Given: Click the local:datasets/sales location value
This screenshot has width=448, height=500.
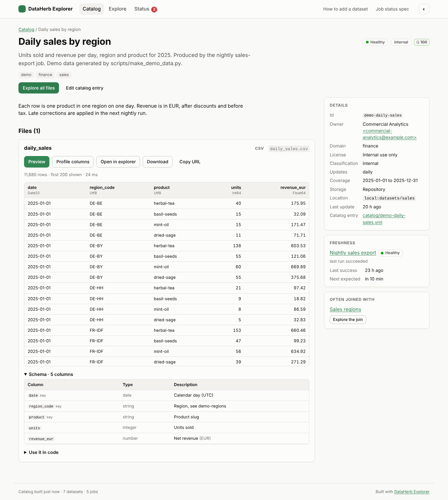Looking at the screenshot, I should tap(389, 198).
